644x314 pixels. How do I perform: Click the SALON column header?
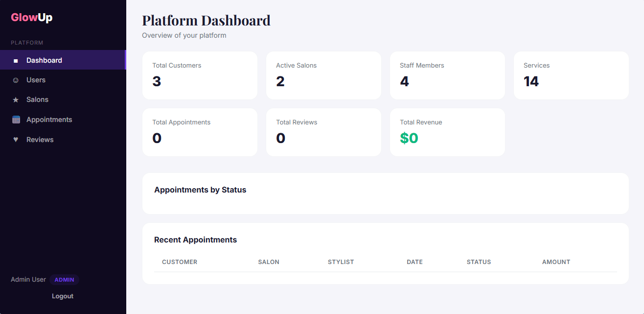[x=269, y=262]
